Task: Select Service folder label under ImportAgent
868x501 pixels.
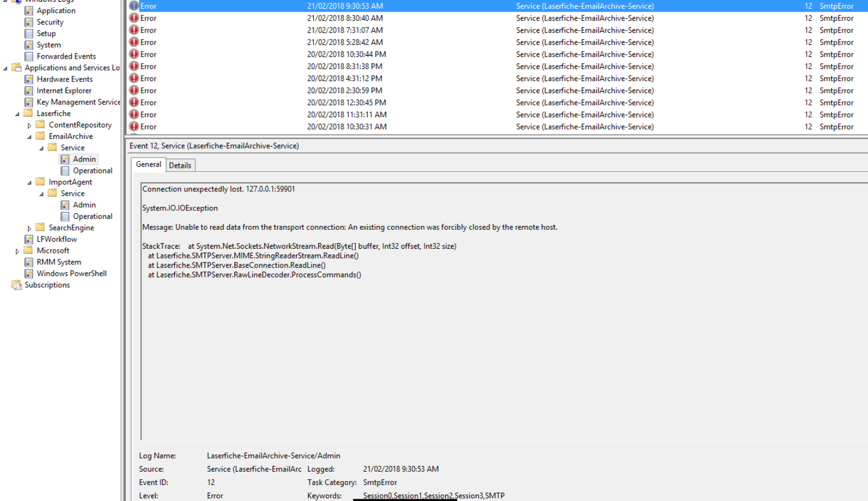Action: point(73,194)
